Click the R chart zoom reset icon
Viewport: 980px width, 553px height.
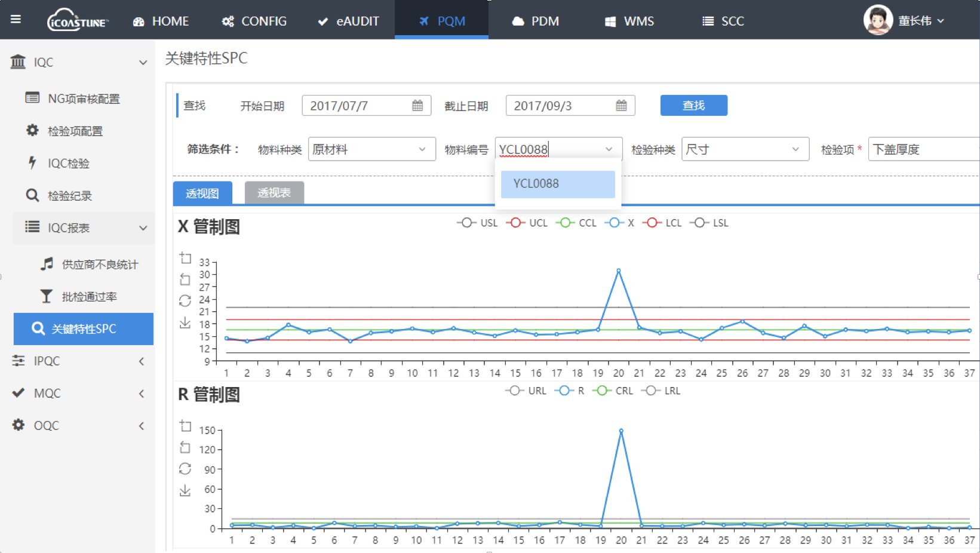(185, 447)
